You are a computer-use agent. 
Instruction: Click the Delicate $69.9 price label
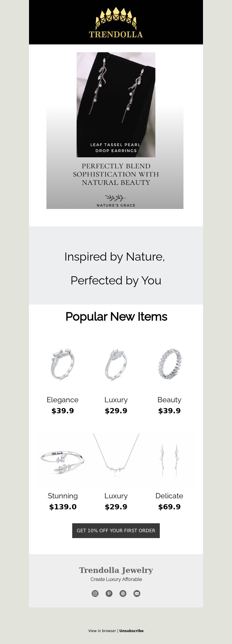click(x=169, y=507)
